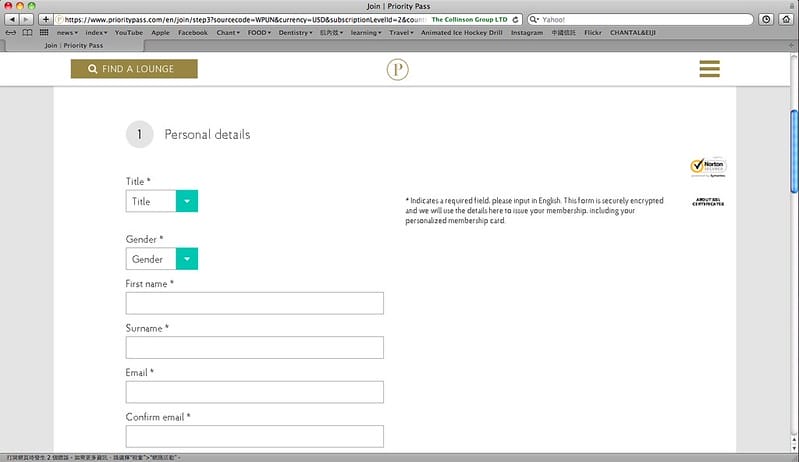Viewport: 799px width, 462px height.
Task: Click the vertical scrollbar thumb
Action: click(794, 151)
